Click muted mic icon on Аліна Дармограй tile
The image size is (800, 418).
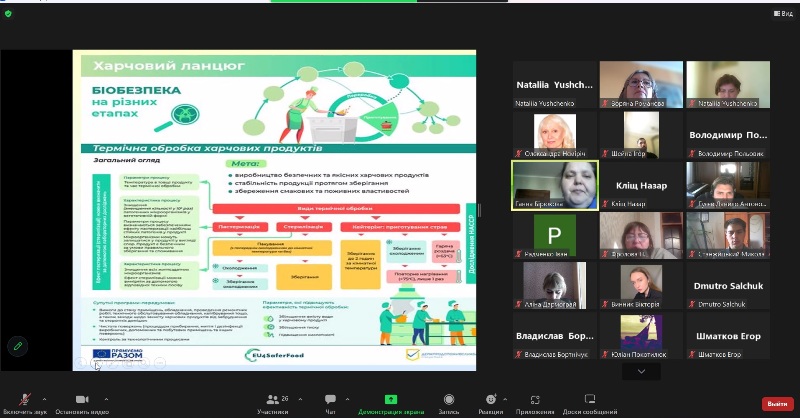coord(518,304)
